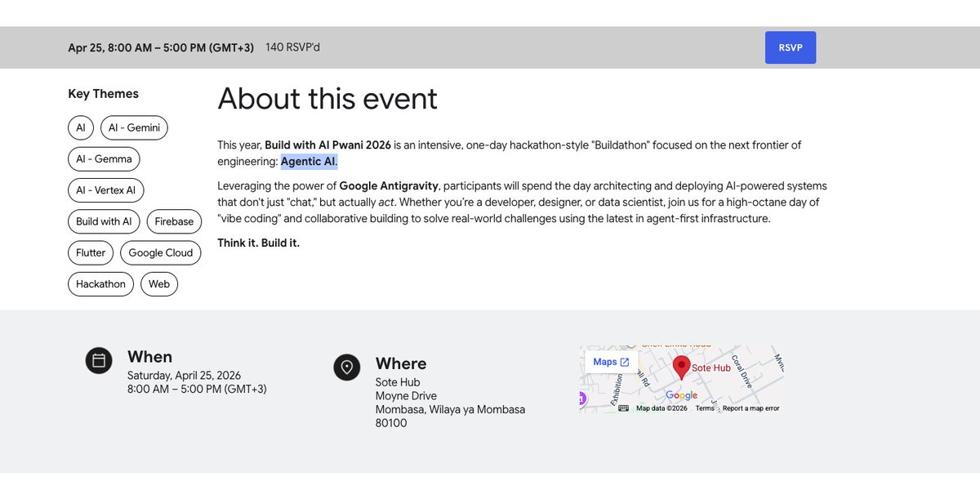Click Build with AI Pwani 2026 bold text
980x486 pixels.
click(x=327, y=145)
